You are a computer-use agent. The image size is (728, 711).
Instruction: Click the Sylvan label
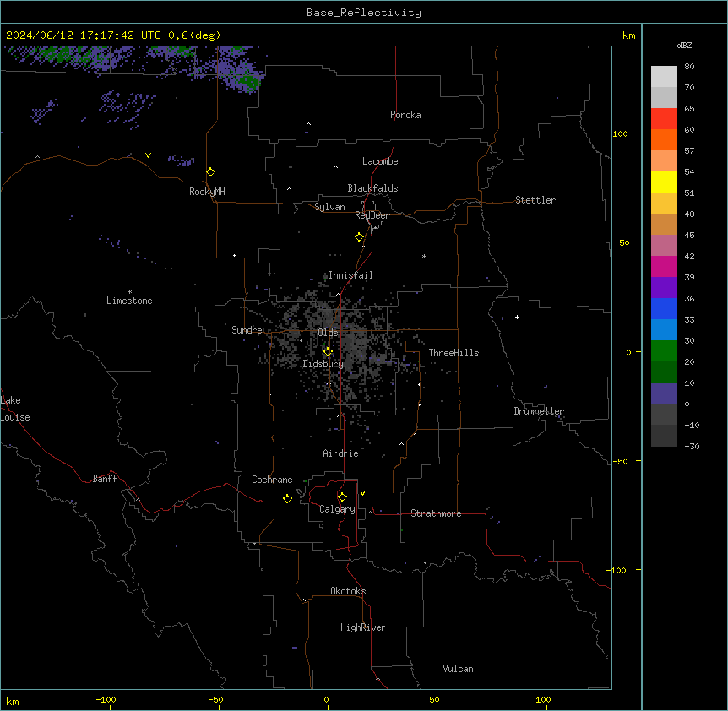tap(329, 207)
